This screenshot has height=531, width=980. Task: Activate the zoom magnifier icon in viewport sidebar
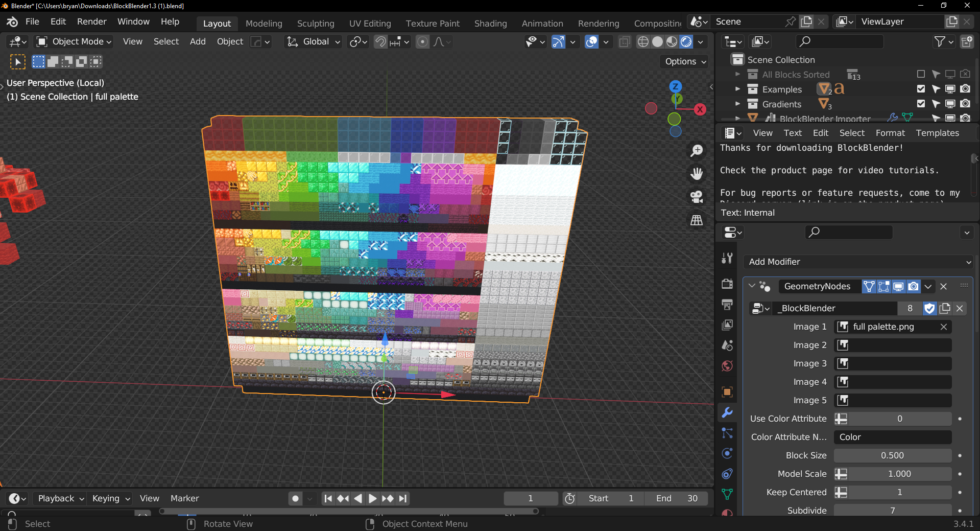[x=697, y=150]
